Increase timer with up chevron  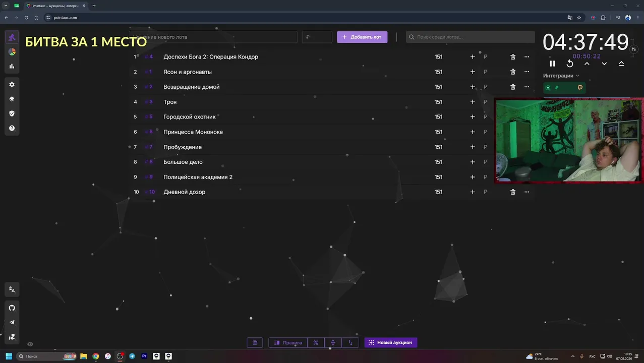point(587,64)
